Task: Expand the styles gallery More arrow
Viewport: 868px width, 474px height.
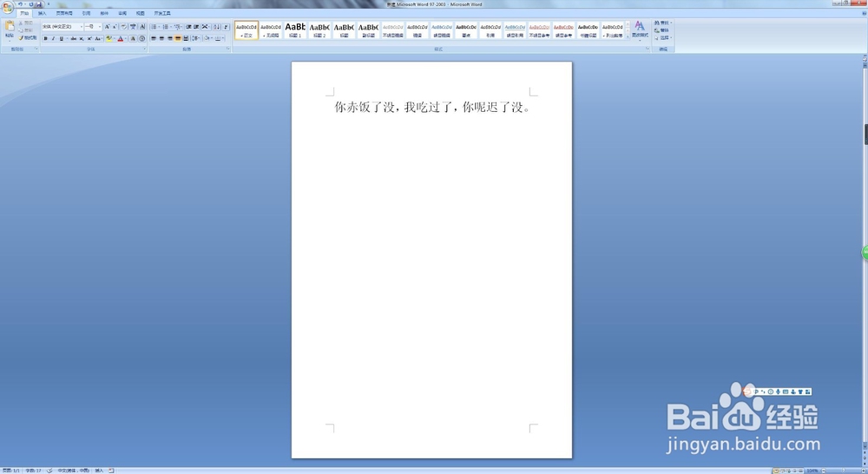Action: 628,36
